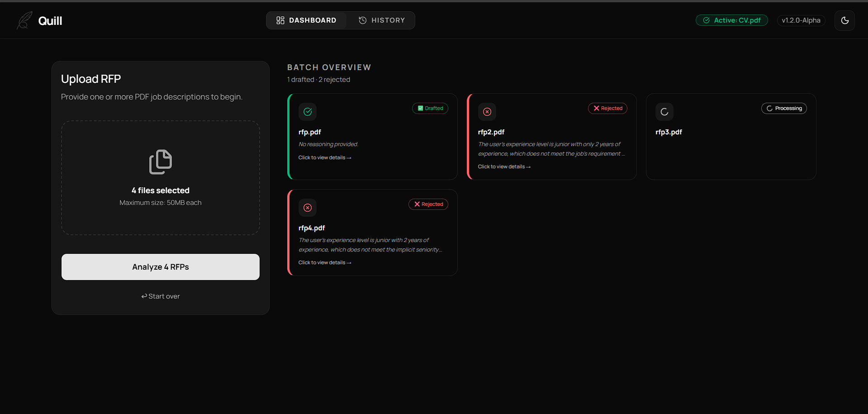Click the Analyze 4 RFPs button
The image size is (868, 414).
click(161, 267)
